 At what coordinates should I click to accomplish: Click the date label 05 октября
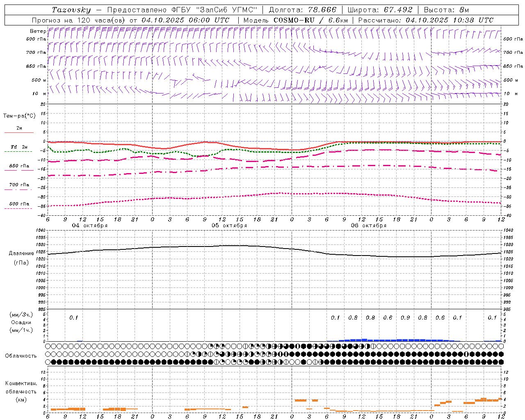pyautogui.click(x=229, y=226)
